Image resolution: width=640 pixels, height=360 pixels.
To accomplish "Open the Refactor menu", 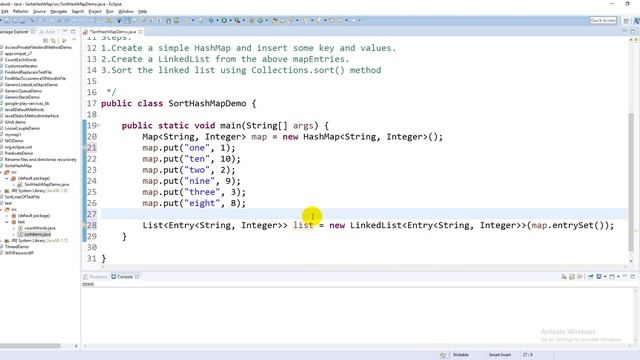I will click(x=20, y=11).
